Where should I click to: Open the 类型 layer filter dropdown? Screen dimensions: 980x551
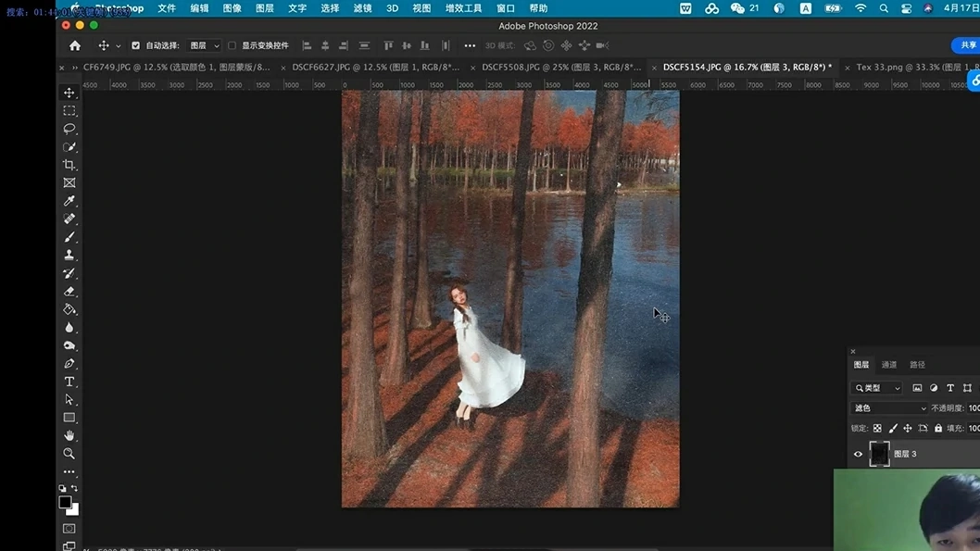click(x=877, y=388)
